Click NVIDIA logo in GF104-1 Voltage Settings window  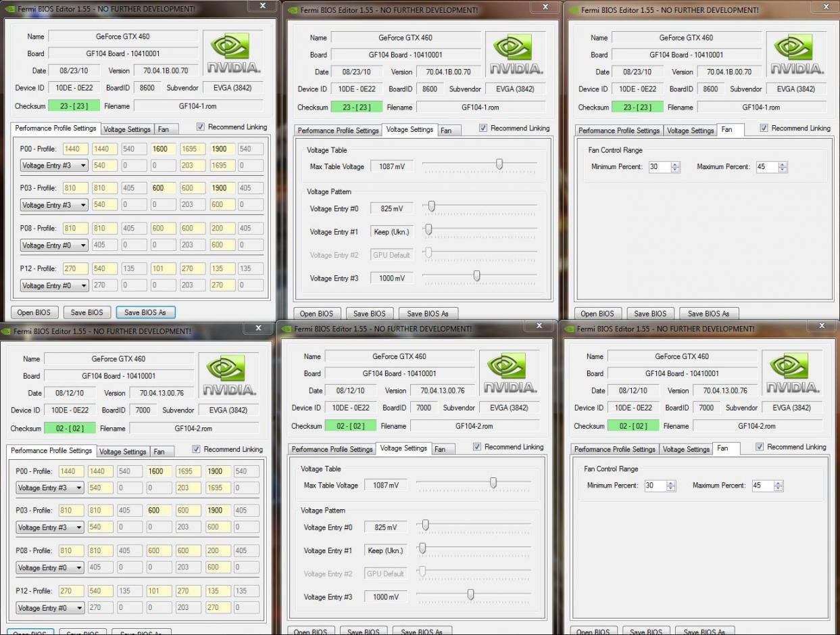click(x=516, y=53)
